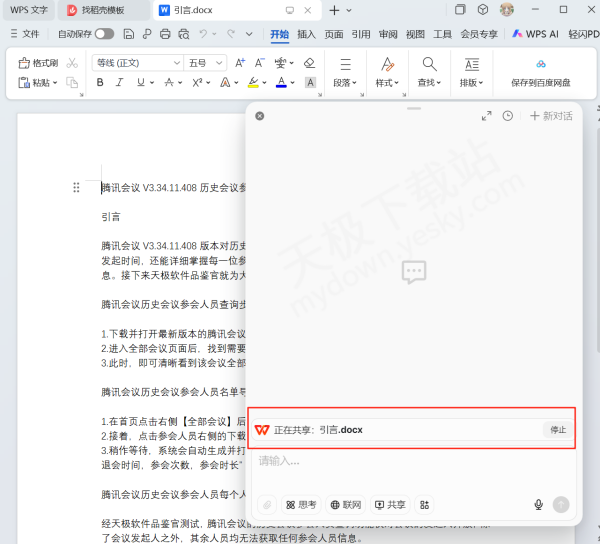Open the apps grid icon in chat toolbar
This screenshot has height=544, width=600.
tap(424, 505)
